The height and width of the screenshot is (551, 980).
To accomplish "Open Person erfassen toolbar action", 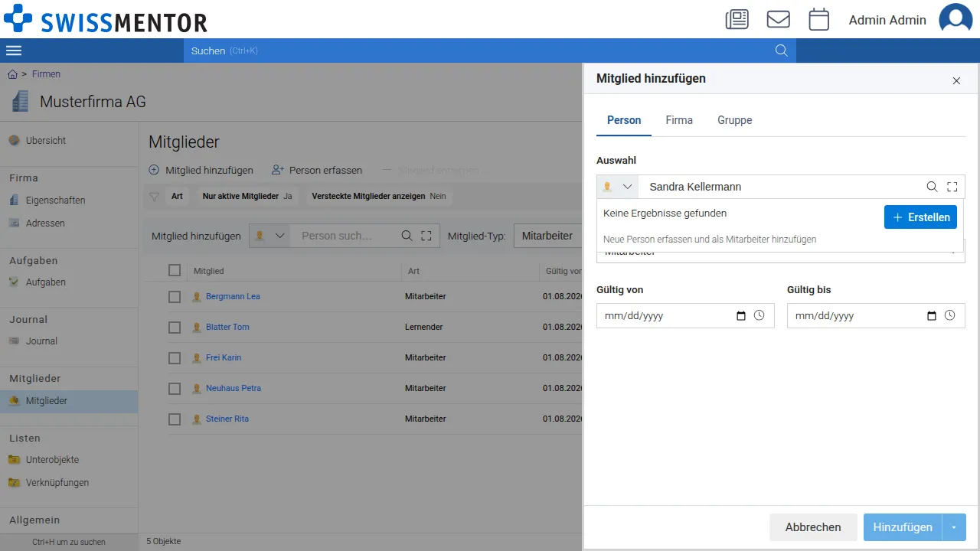I will [x=317, y=170].
